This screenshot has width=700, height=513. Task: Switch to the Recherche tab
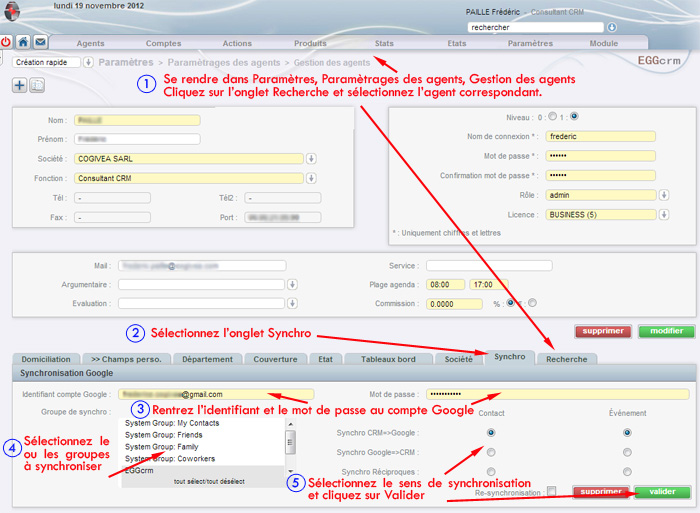(567, 359)
